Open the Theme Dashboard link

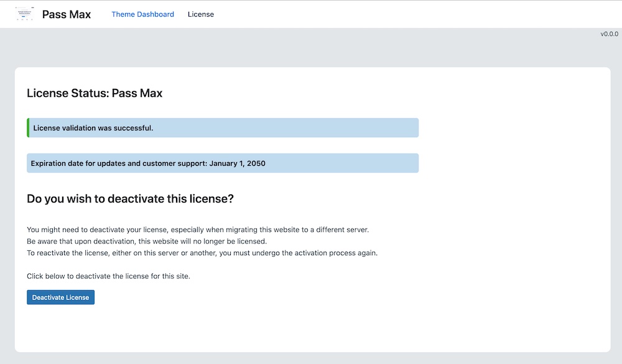click(x=142, y=14)
